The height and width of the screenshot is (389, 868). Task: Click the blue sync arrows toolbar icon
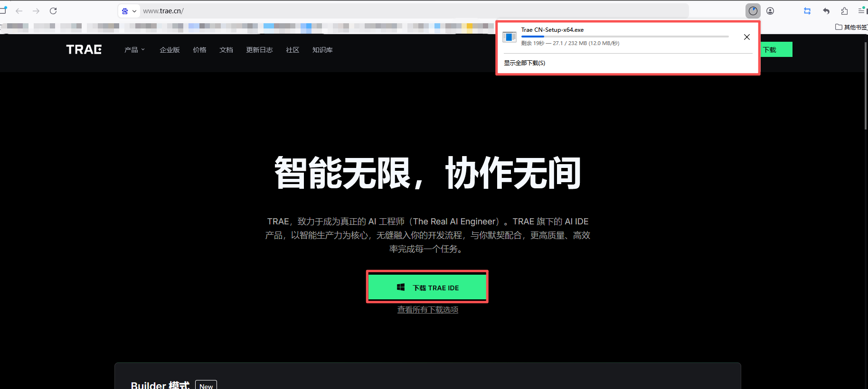tap(807, 11)
